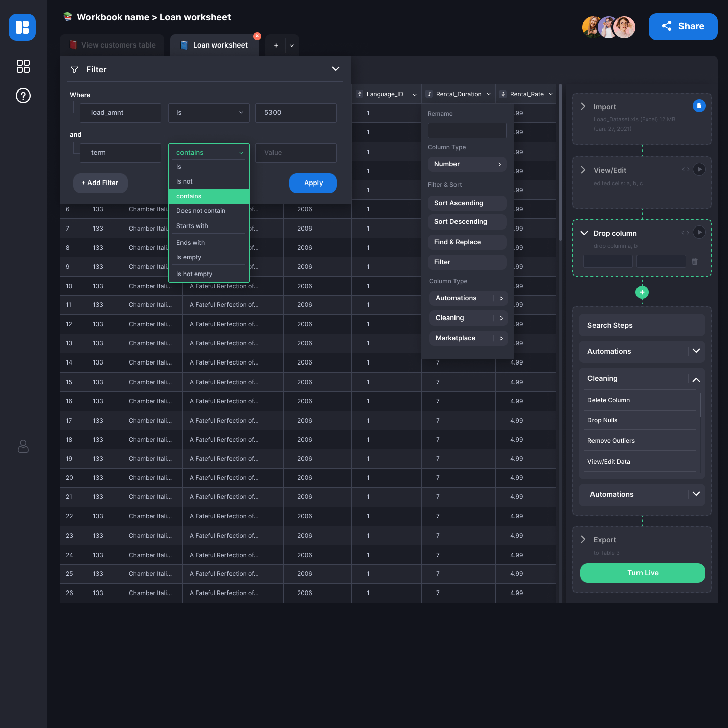Click the Apply filter button

click(312, 183)
